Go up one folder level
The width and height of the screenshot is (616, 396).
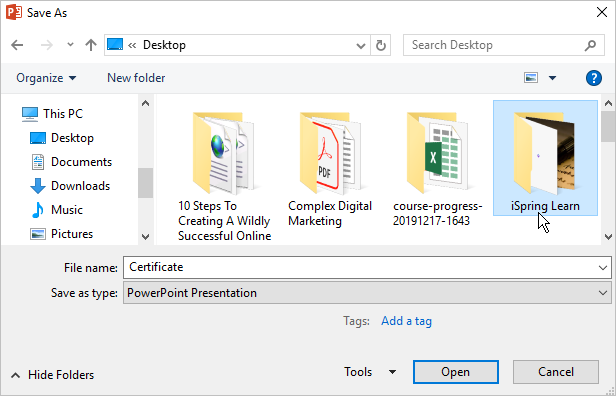91,45
